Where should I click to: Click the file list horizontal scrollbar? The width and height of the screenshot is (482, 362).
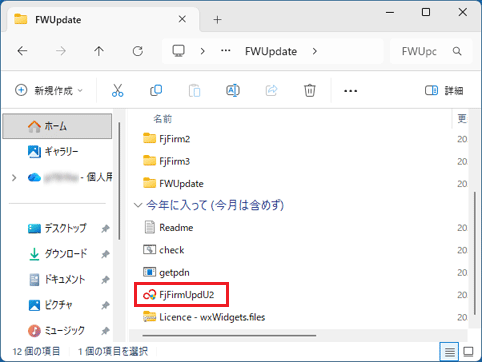(x=229, y=335)
